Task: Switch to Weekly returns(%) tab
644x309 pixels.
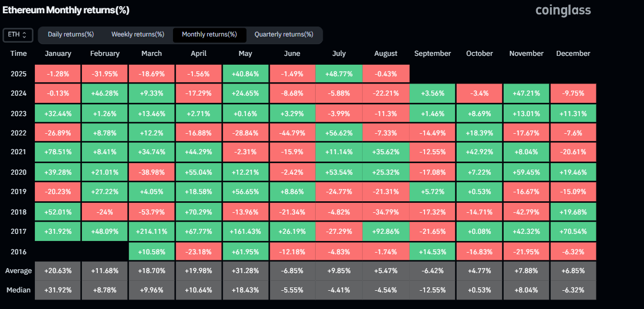Action: (138, 34)
